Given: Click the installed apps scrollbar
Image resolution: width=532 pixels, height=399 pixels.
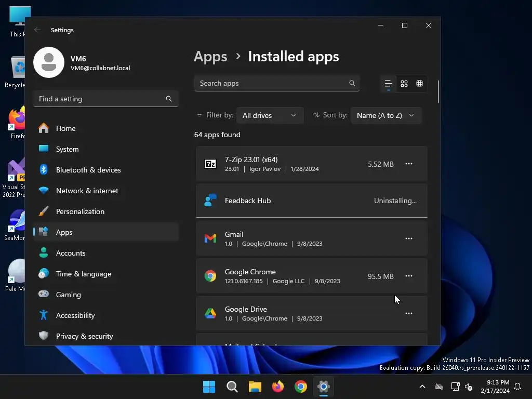Looking at the screenshot, I should (438, 91).
